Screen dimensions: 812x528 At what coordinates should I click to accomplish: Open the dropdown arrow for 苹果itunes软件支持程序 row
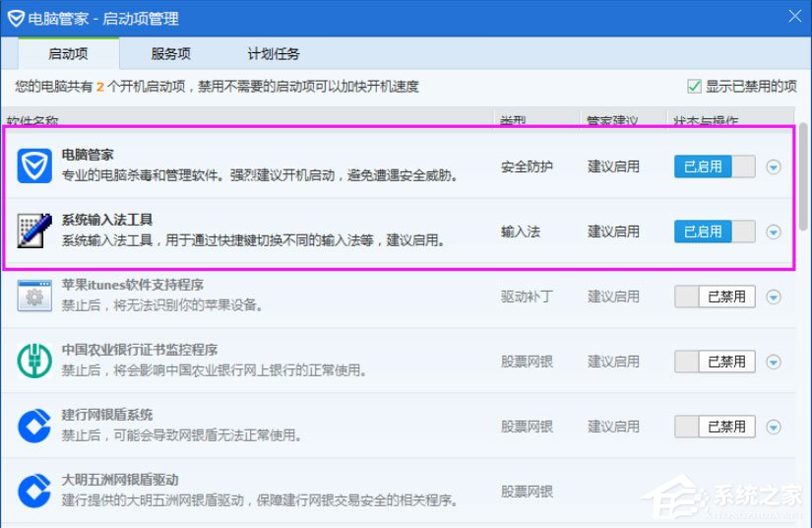pos(774,297)
